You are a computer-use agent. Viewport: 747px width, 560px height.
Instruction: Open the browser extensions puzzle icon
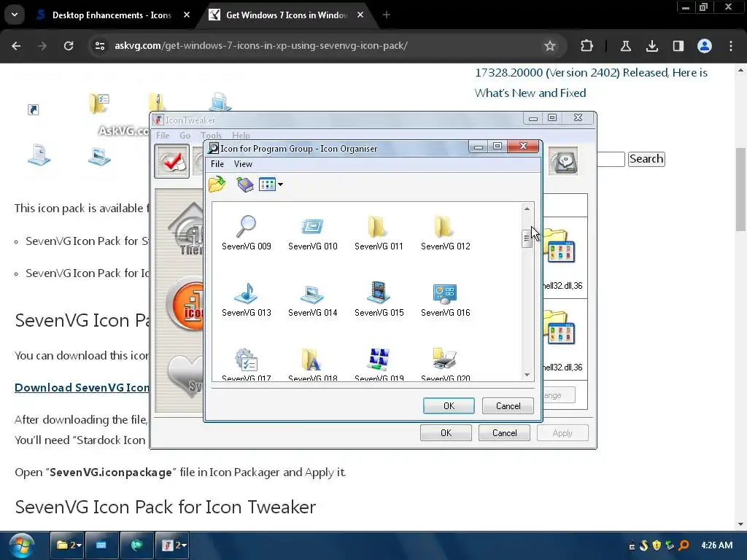point(587,46)
